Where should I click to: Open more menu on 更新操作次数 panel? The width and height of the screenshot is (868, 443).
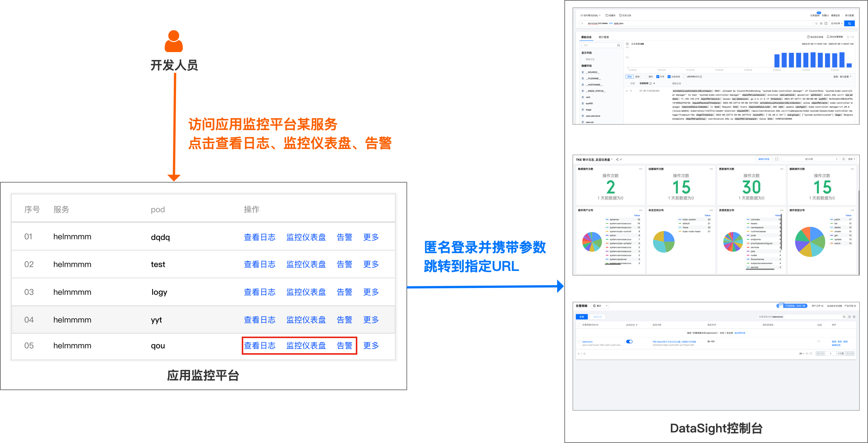point(782,169)
